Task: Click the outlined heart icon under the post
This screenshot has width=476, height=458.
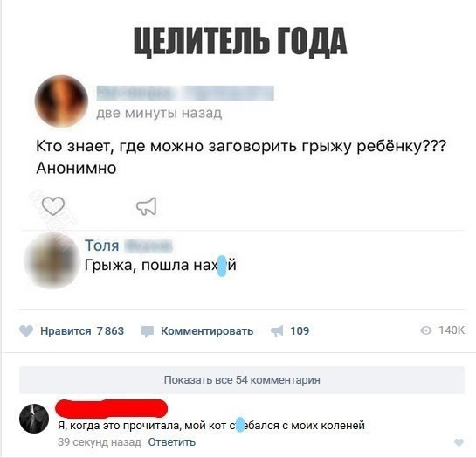Action: click(x=53, y=206)
